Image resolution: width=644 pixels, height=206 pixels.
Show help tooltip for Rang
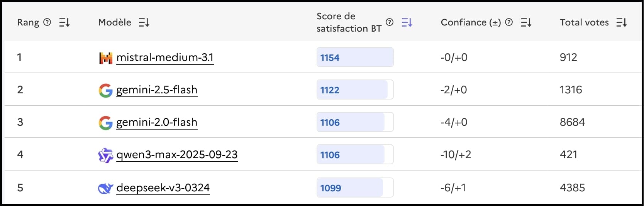(47, 22)
